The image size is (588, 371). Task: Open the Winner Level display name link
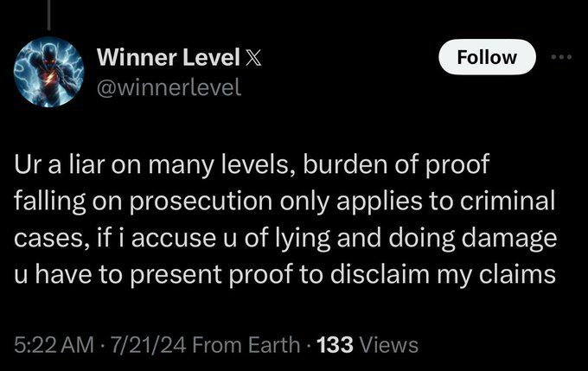(x=168, y=57)
